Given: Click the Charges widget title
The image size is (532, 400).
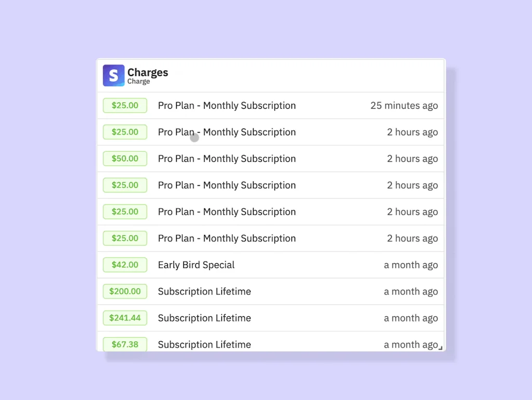Looking at the screenshot, I should pos(148,72).
